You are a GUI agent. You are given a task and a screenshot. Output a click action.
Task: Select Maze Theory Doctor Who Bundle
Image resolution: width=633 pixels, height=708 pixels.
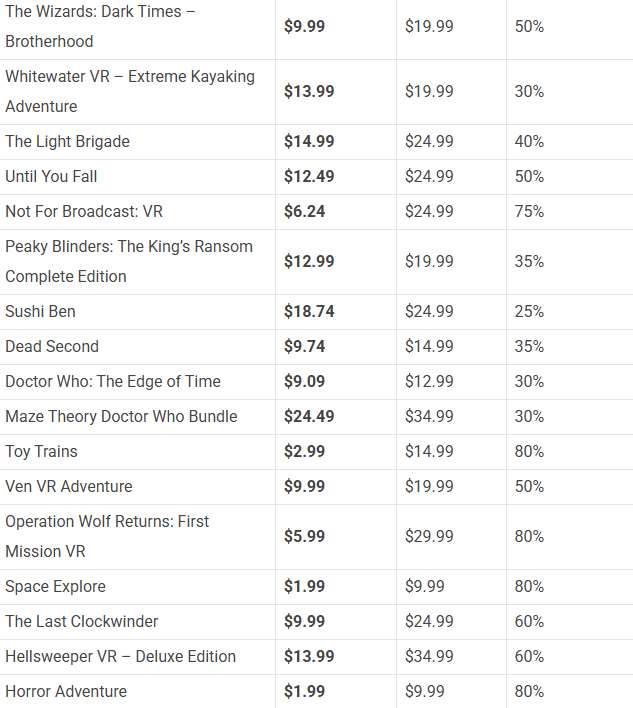tap(121, 417)
